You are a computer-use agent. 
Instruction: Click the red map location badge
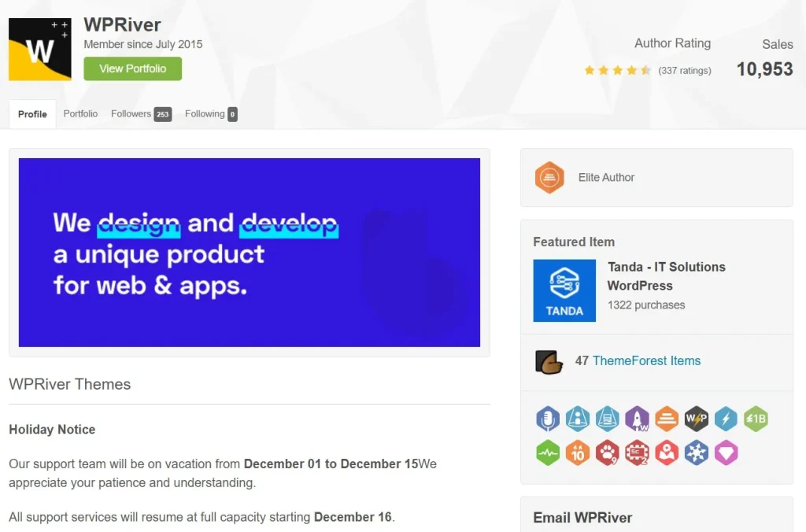click(667, 453)
